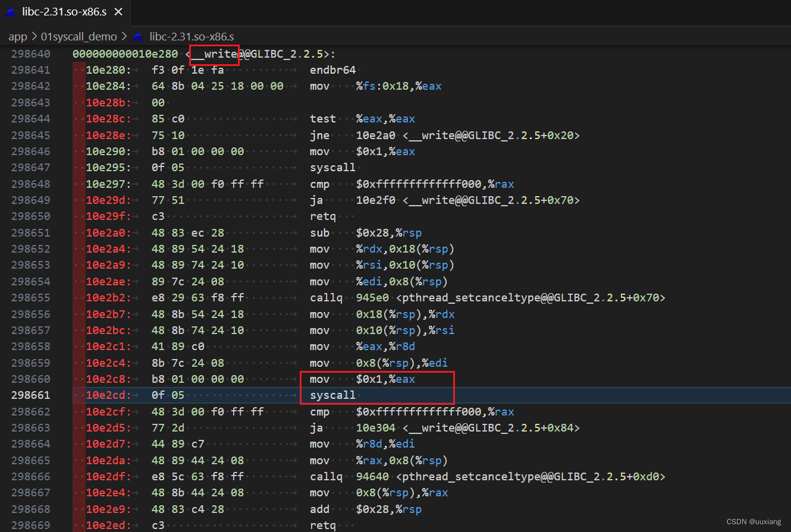791x532 pixels.
Task: Click the mov %r8d,%edi instruction
Action: pos(362,444)
